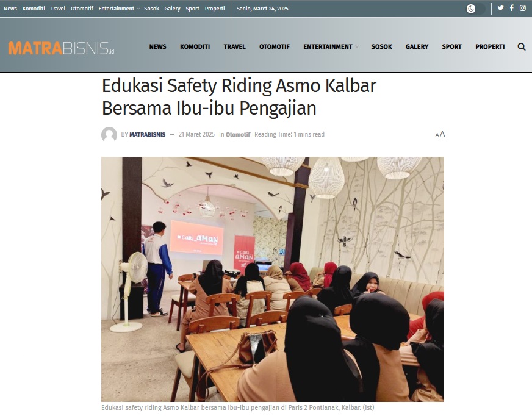
Task: Click the MatraBisnis.id logo
Action: [61, 48]
